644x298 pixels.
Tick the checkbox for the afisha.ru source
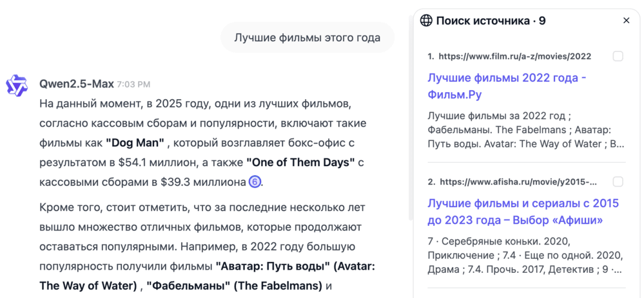pyautogui.click(x=618, y=182)
